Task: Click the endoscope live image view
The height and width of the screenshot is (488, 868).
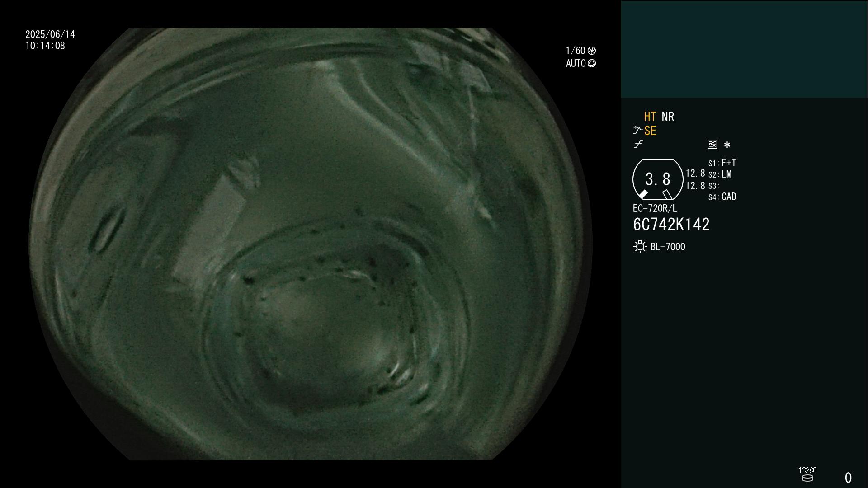Action: click(311, 244)
